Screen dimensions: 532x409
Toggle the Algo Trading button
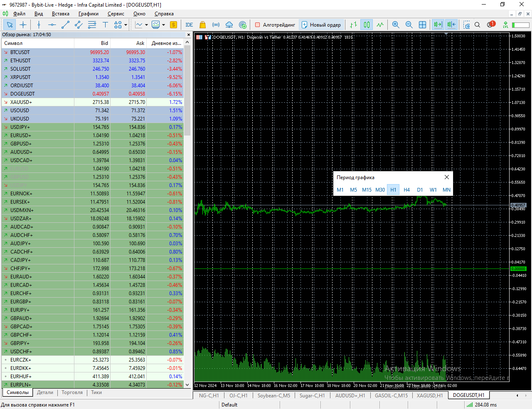pos(275,25)
